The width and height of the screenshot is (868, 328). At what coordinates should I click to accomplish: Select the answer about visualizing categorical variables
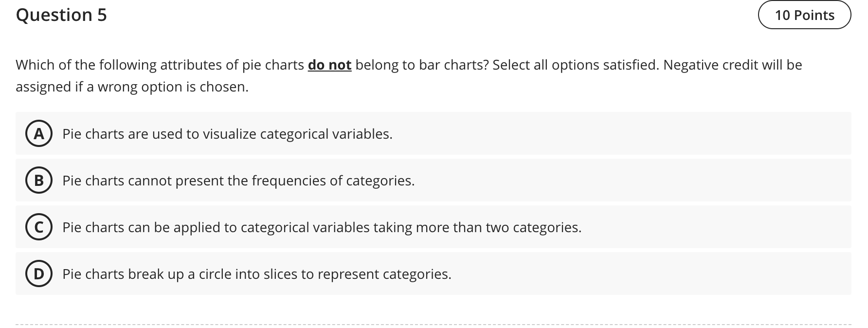point(227,134)
